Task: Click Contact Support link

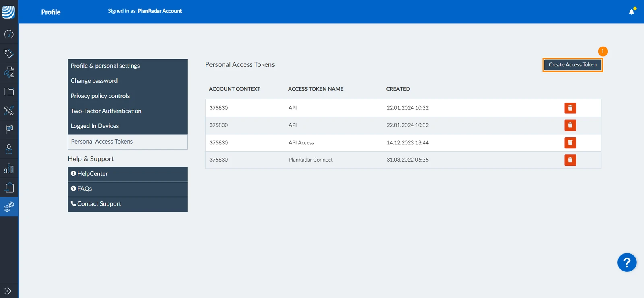Action: (128, 204)
